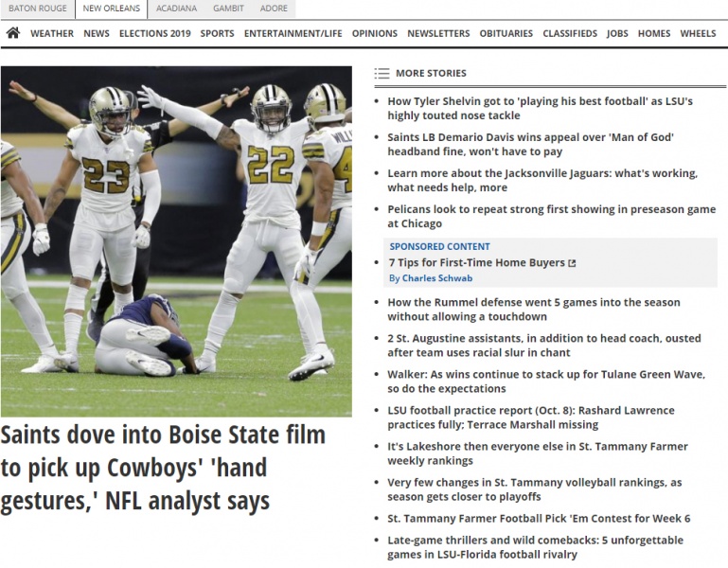Click the home icon in navigation bar
This screenshot has height=568, width=728.
[13, 33]
